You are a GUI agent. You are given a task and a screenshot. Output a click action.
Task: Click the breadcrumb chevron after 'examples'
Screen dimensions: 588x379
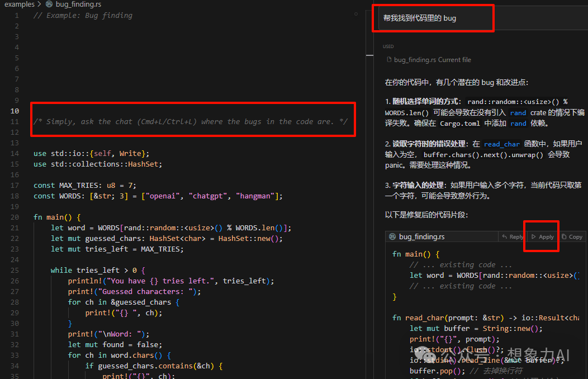click(x=39, y=4)
